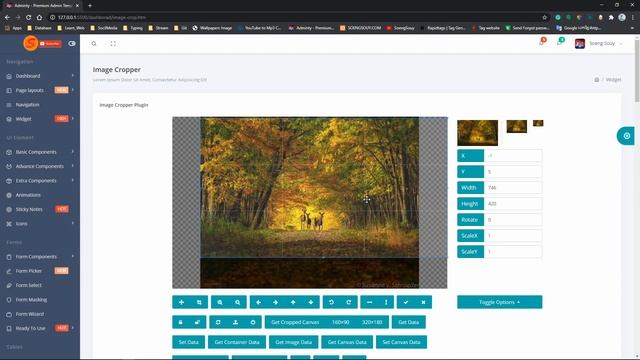This screenshot has width=640, height=360.
Task: Open Sticky Notes in sidebar
Action: click(x=40, y=209)
